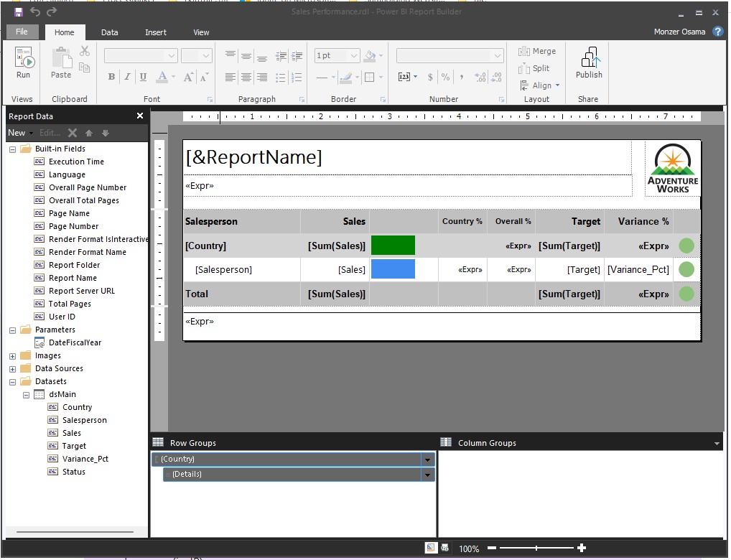This screenshot has width=731, height=560.
Task: Open the Help question mark icon
Action: [717, 32]
